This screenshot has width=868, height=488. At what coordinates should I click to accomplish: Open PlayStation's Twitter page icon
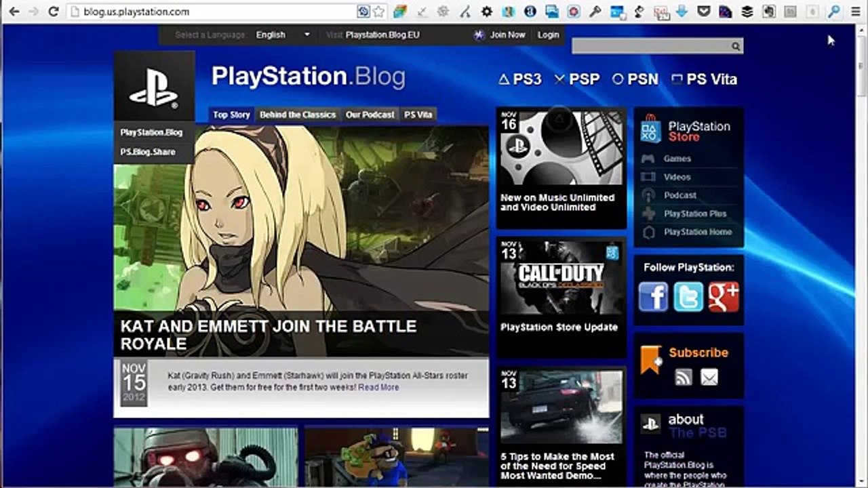pos(689,297)
